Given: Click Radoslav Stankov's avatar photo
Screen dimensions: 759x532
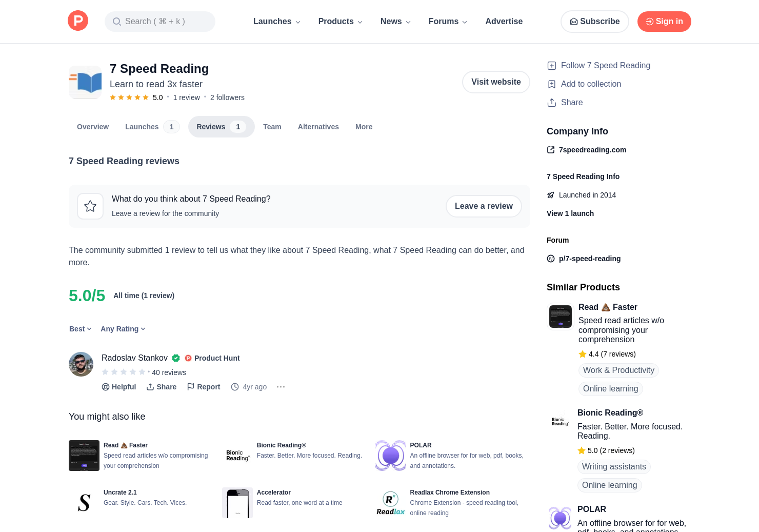Looking at the screenshot, I should (x=81, y=364).
